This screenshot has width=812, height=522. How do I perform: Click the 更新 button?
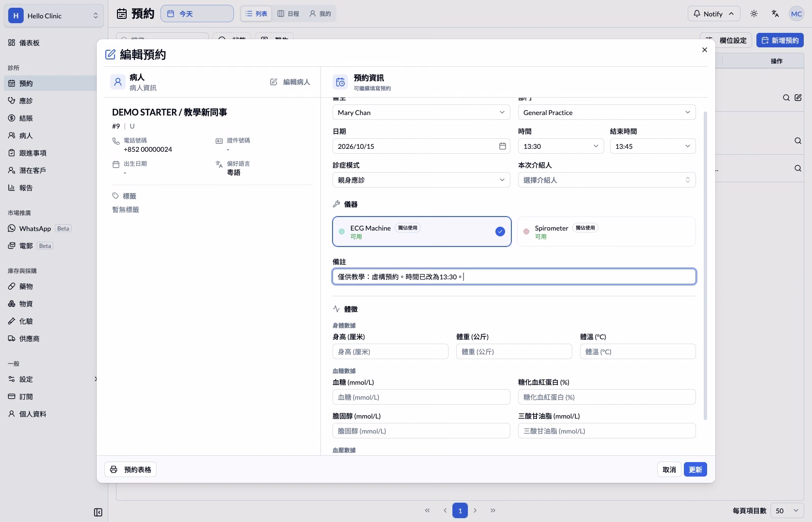point(696,469)
